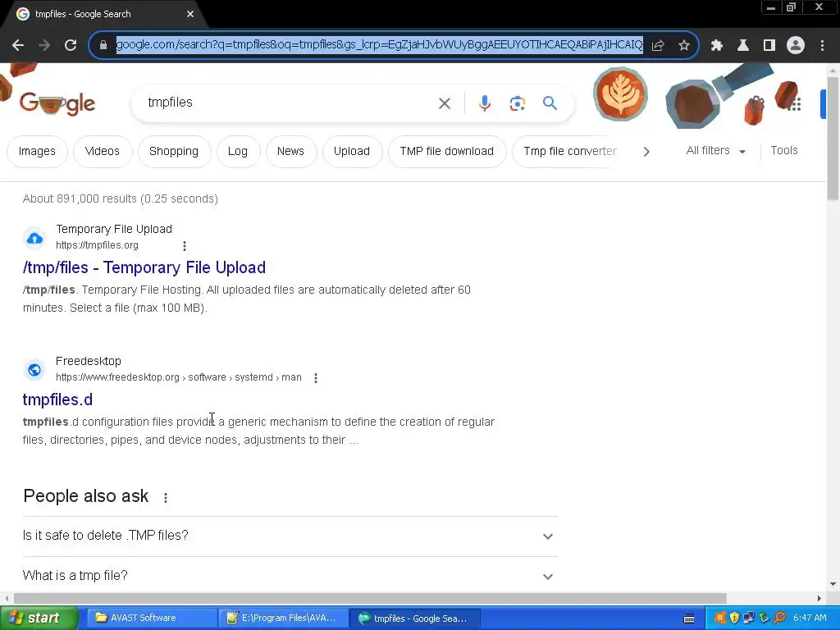Click the tmpfiles.org cloud favicon
This screenshot has height=630, width=840.
pyautogui.click(x=34, y=238)
